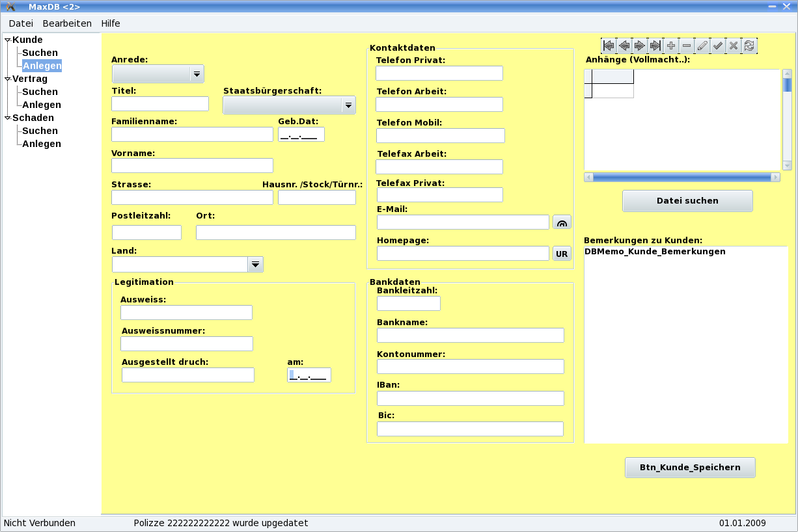Viewport: 798px width, 532px height.
Task: Insert new record with plus icon
Action: (x=671, y=46)
